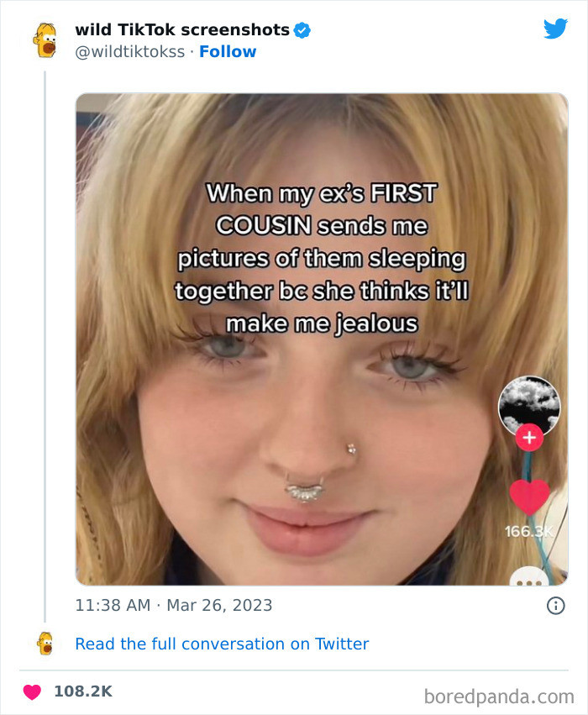The height and width of the screenshot is (715, 588).
Task: Click the blue verified badge
Action: coord(302,30)
